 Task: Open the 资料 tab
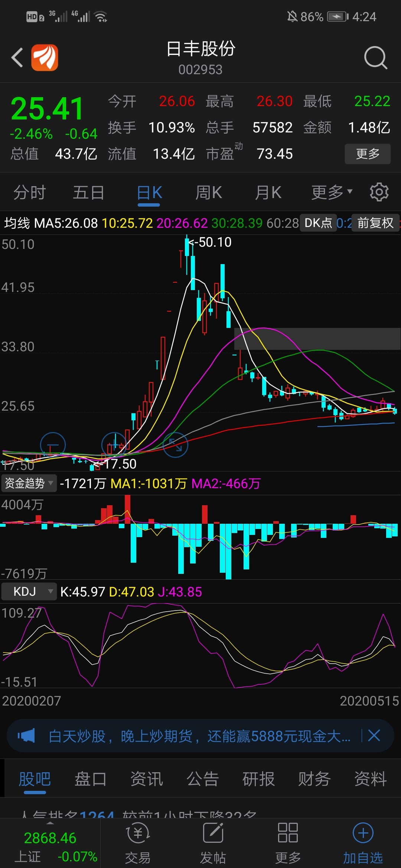[371, 779]
